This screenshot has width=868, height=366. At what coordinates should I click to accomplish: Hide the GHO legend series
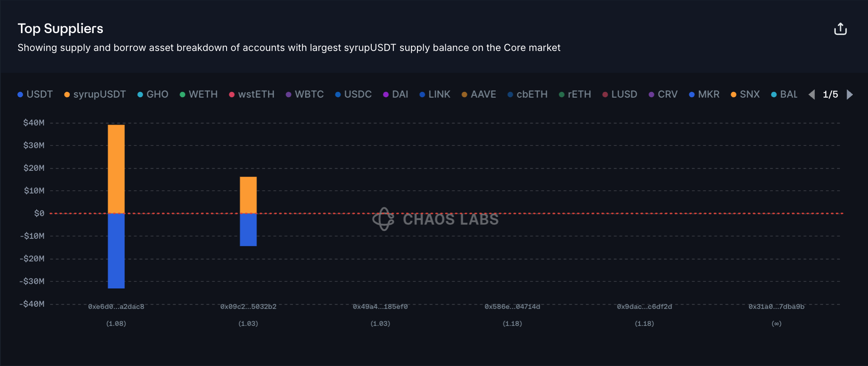(x=153, y=95)
